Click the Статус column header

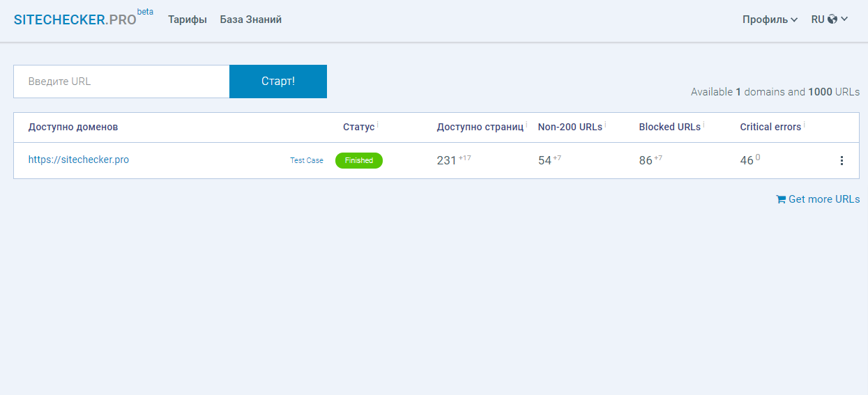[358, 127]
